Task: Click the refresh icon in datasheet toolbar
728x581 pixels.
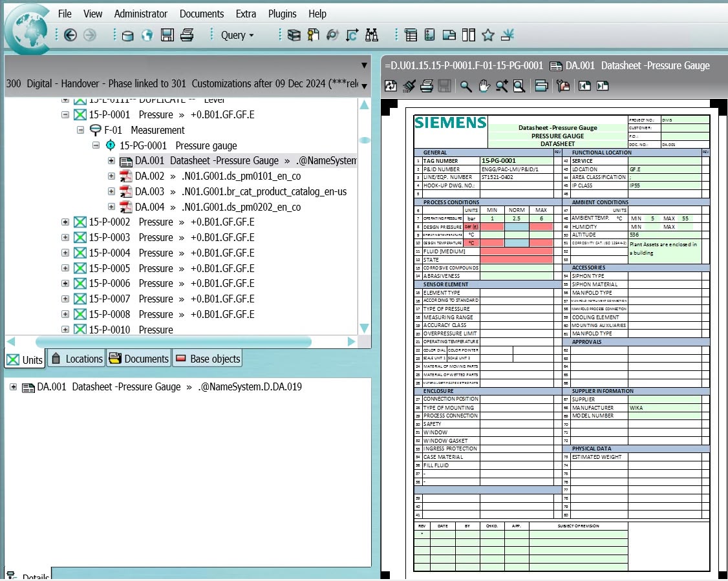Action: click(391, 86)
